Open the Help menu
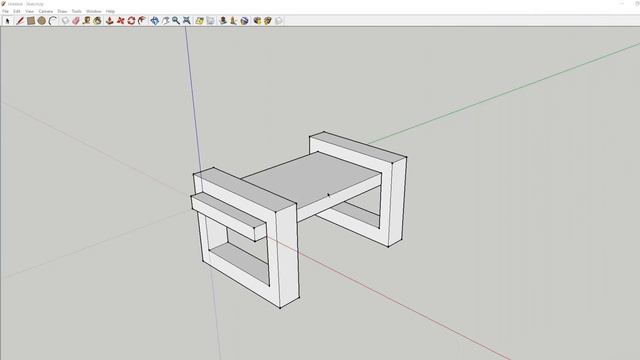The image size is (640, 360). pyautogui.click(x=110, y=11)
